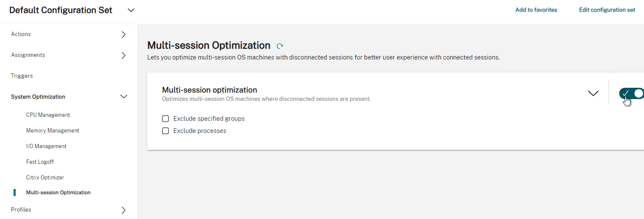Expand the Actions section chevron
Image resolution: width=644 pixels, height=219 pixels.
pos(124,34)
